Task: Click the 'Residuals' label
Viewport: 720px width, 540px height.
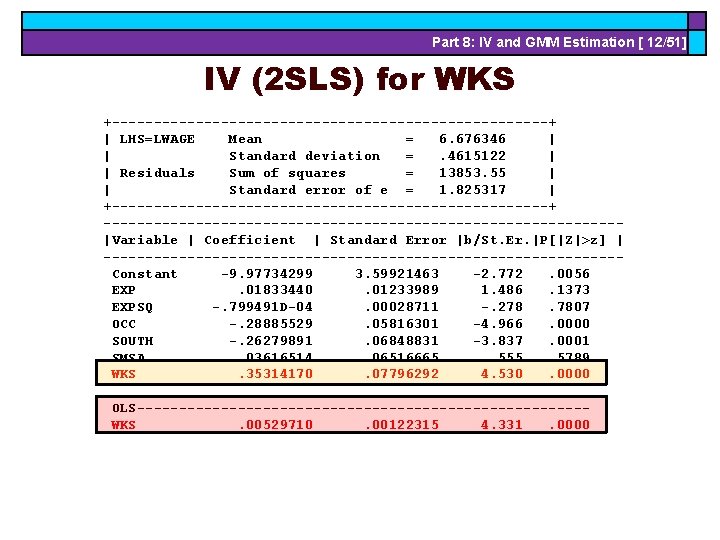Action: point(157,173)
